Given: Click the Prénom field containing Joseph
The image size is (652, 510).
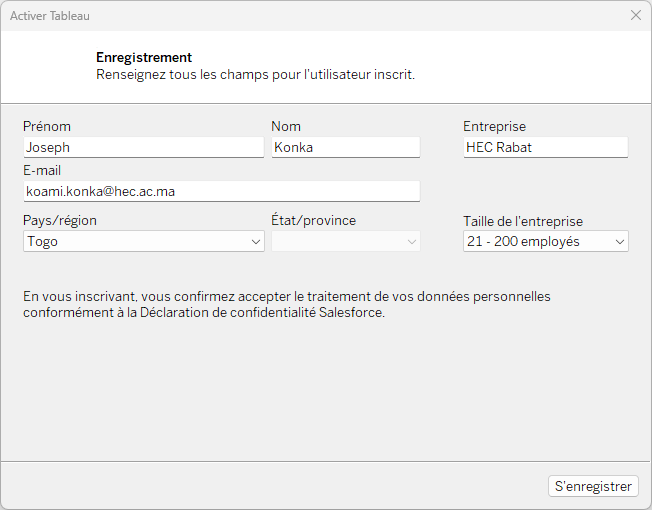Looking at the screenshot, I should tap(143, 147).
